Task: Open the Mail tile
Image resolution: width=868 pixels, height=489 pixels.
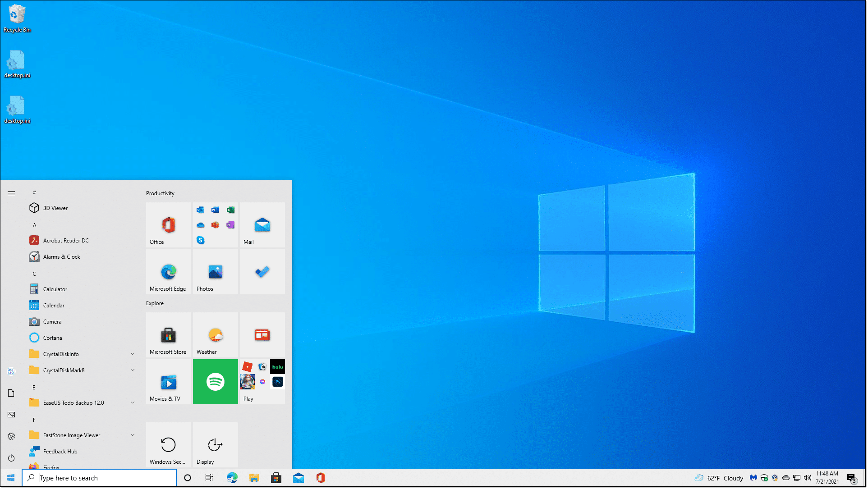Action: 262,225
